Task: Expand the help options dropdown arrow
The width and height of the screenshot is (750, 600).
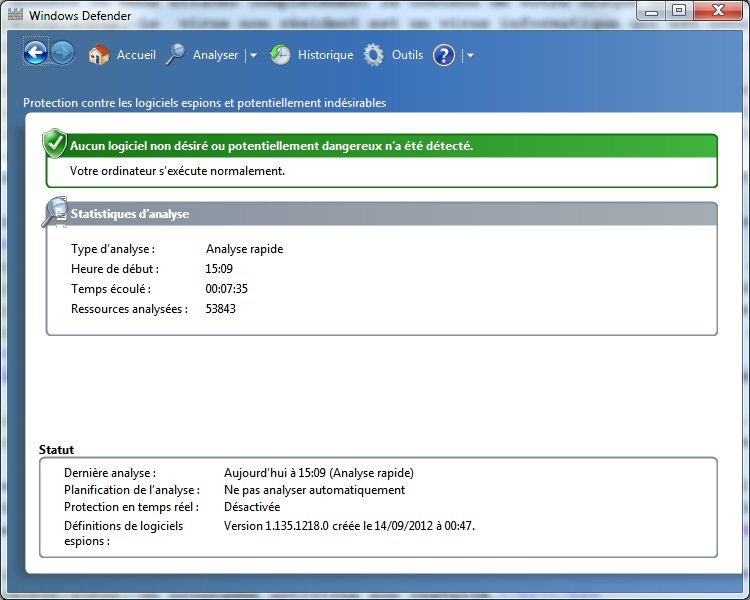Action: click(x=470, y=56)
